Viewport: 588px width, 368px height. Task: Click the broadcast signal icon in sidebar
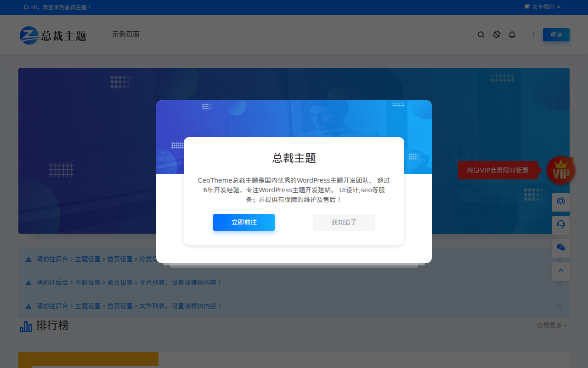[561, 202]
